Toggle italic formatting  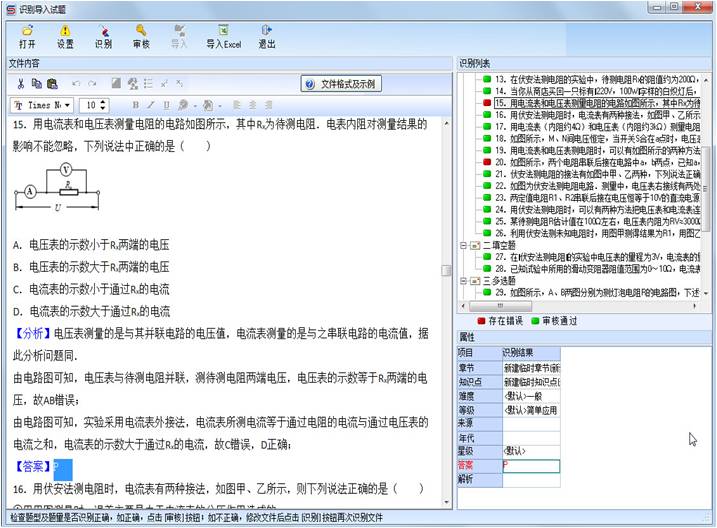coord(151,105)
